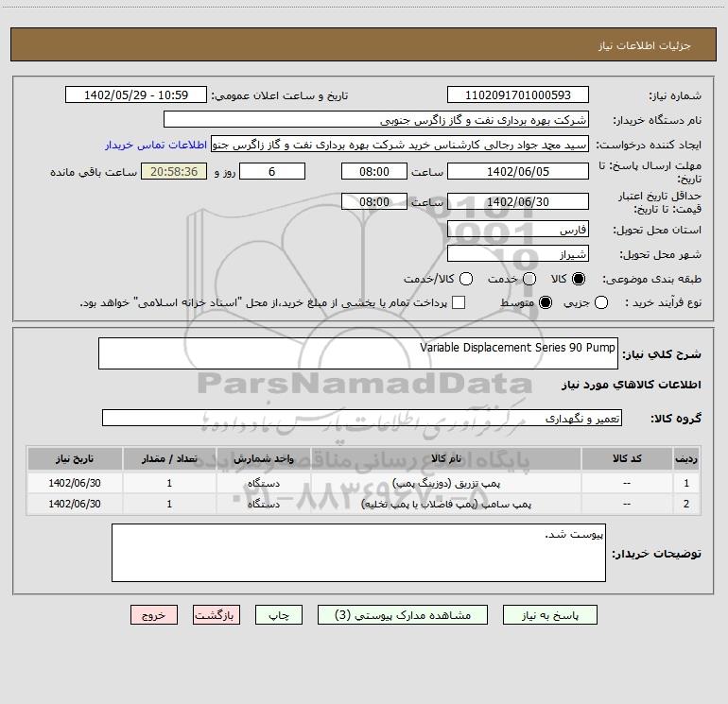Click the price validity date 1402/06/30 field
Image resolution: width=728 pixels, height=704 pixels.
pyautogui.click(x=518, y=201)
